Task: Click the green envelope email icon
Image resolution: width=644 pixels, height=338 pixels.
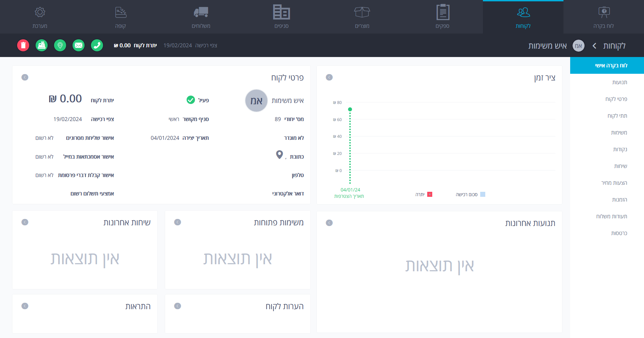Action: pyautogui.click(x=79, y=45)
